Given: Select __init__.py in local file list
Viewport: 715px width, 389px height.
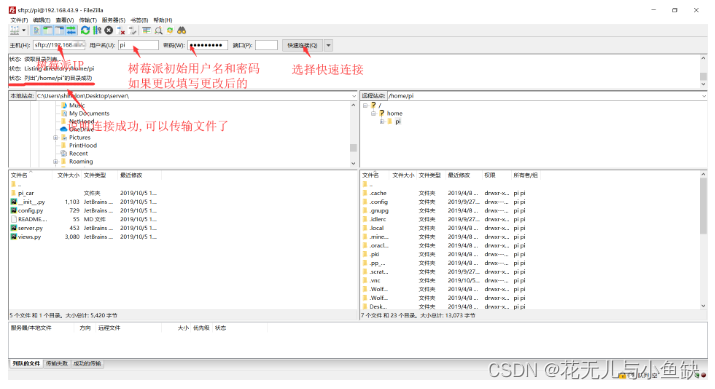Looking at the screenshot, I should coord(31,202).
